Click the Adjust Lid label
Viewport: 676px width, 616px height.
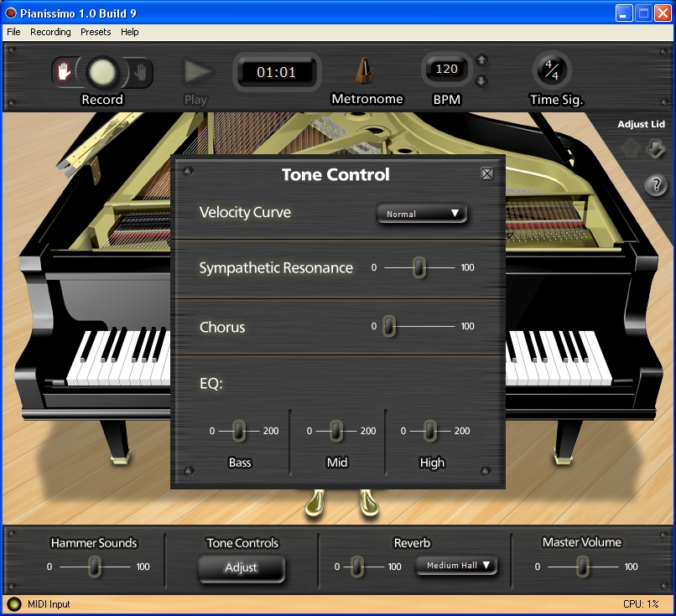641,124
